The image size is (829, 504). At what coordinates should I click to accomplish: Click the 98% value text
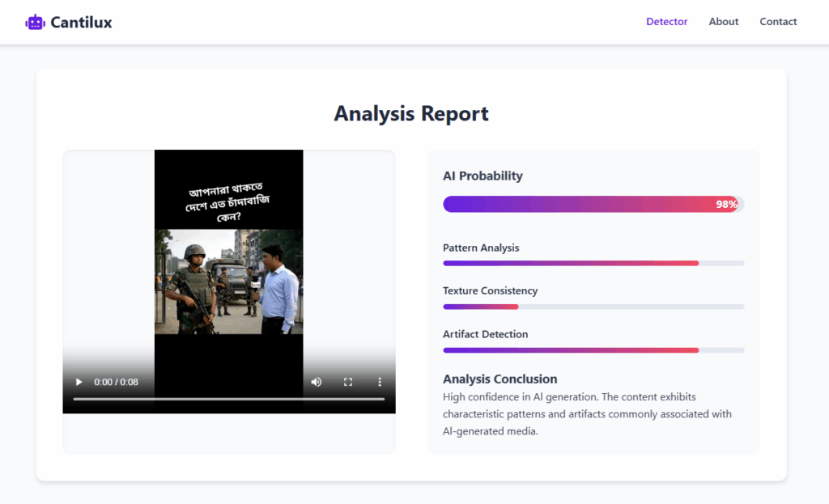(726, 205)
